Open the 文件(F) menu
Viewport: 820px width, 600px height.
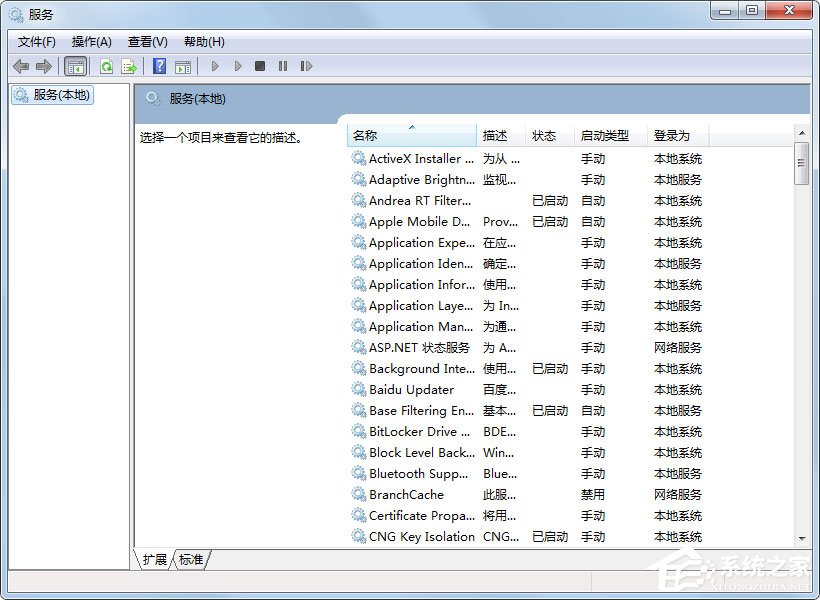point(37,41)
